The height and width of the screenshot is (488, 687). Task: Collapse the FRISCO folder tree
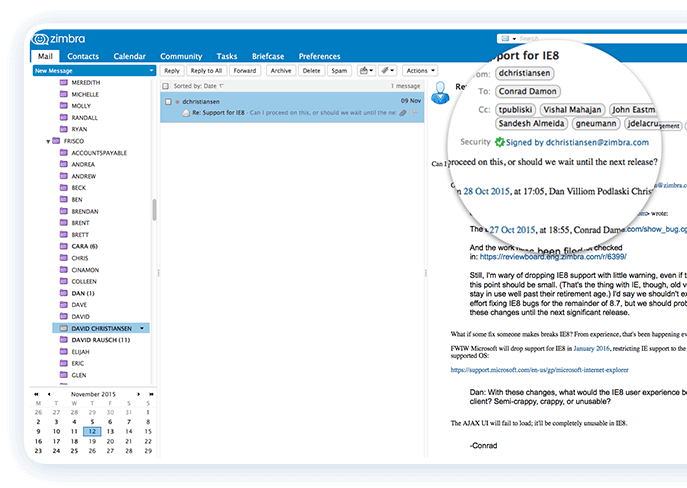(48, 141)
